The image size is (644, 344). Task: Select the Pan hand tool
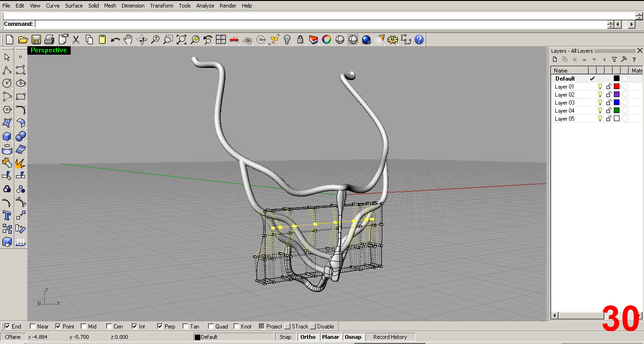coord(128,40)
